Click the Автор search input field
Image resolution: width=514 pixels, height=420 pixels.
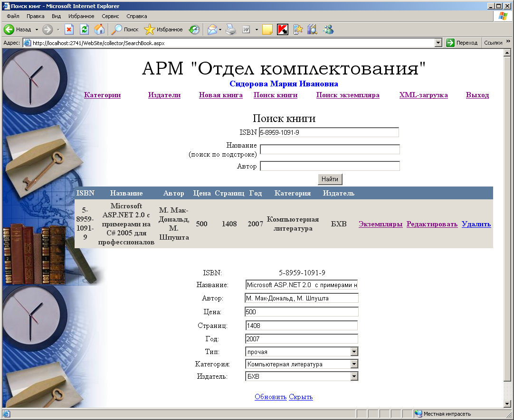click(x=330, y=166)
